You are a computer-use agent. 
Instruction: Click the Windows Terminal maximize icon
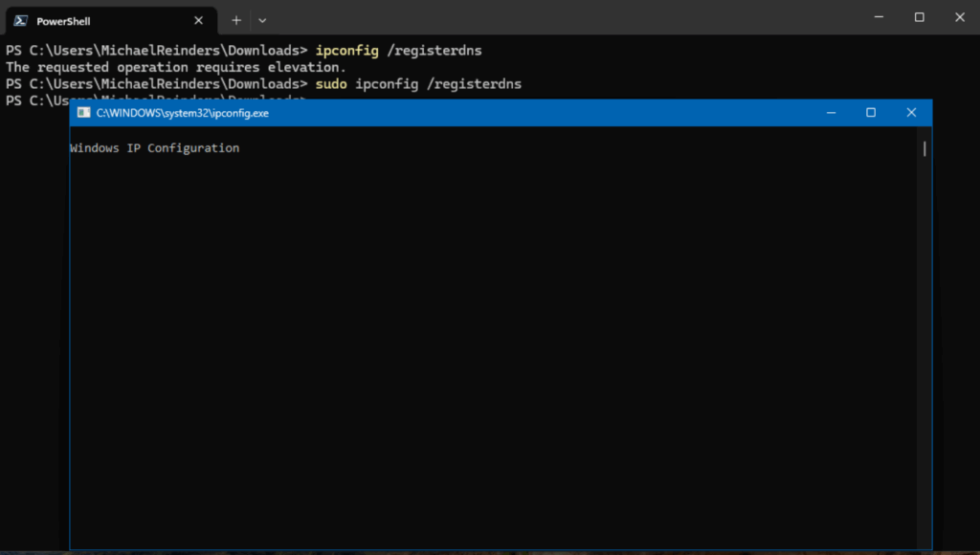coord(919,16)
